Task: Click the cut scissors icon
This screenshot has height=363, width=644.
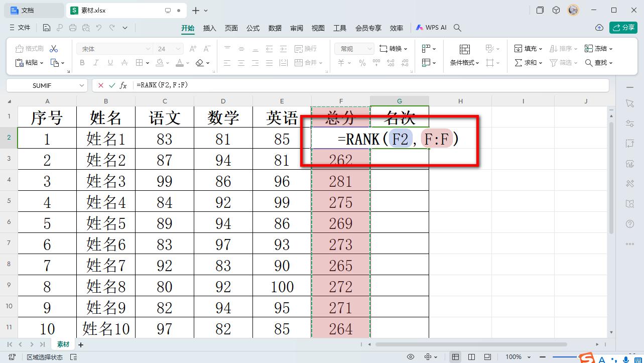Action: pyautogui.click(x=54, y=49)
